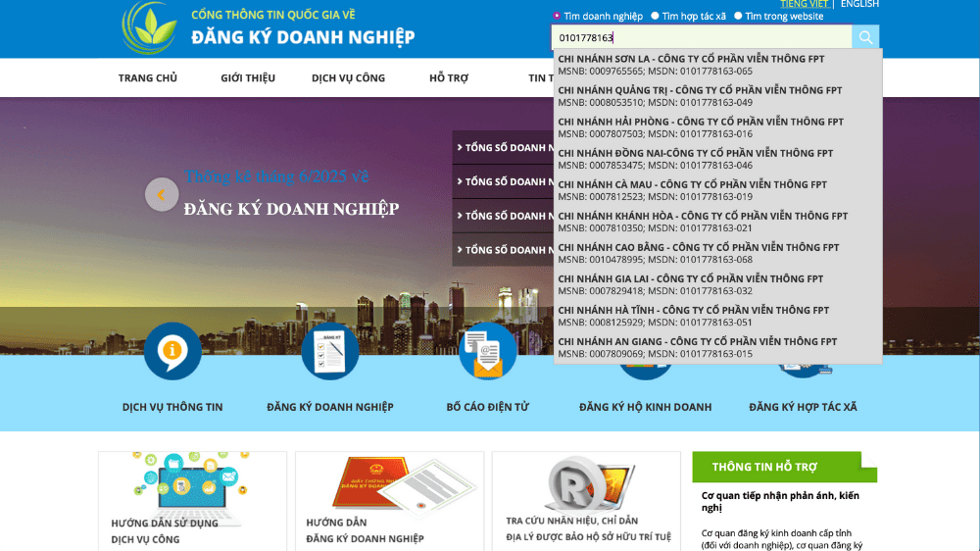Click the previous slide arrow on banner
This screenshot has height=551, width=980.
(162, 194)
